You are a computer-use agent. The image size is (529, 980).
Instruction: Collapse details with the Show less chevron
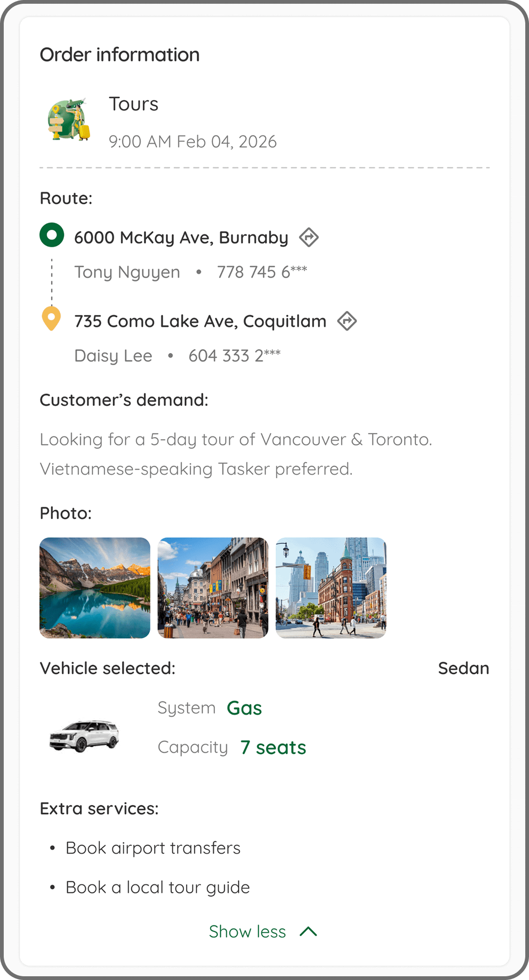(308, 931)
